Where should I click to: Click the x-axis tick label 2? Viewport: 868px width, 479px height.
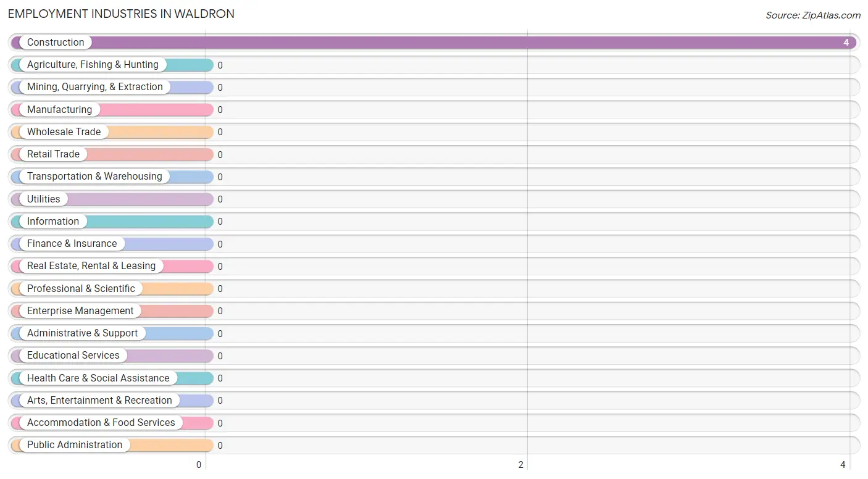click(521, 465)
